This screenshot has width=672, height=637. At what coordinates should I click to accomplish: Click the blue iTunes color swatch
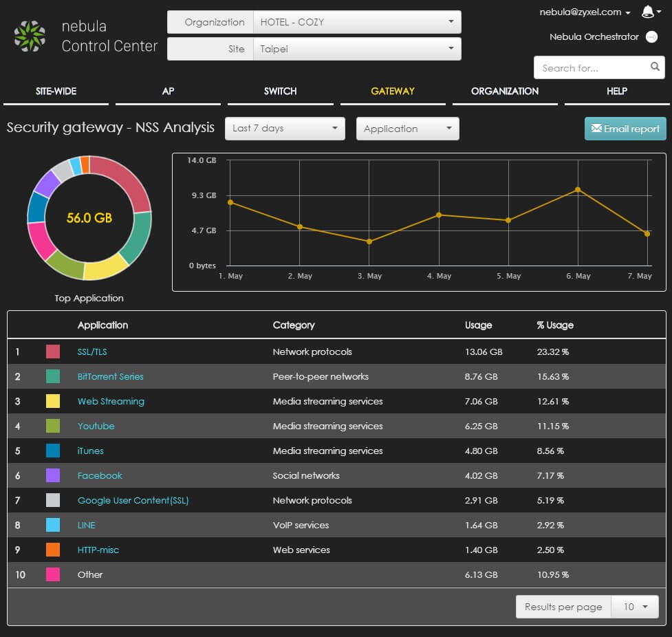point(53,451)
